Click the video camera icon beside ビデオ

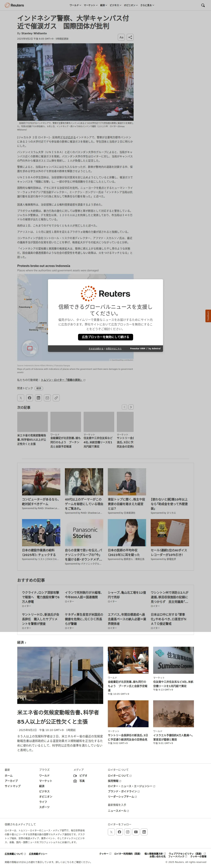tap(75, 776)
